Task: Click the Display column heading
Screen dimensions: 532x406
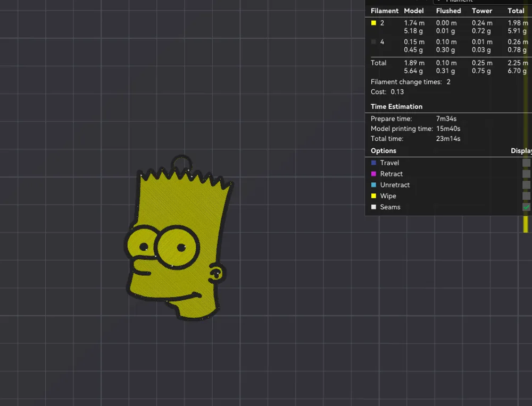Action: pyautogui.click(x=521, y=151)
